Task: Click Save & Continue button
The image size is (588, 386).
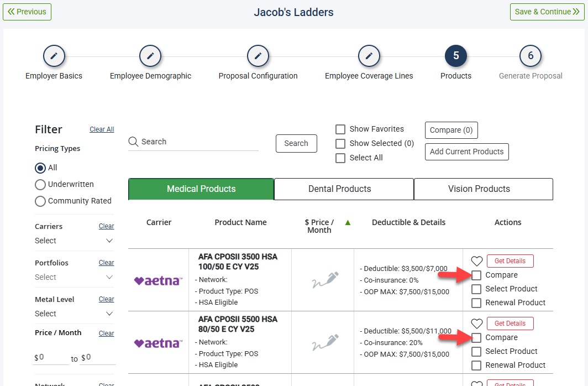Action: tap(547, 12)
